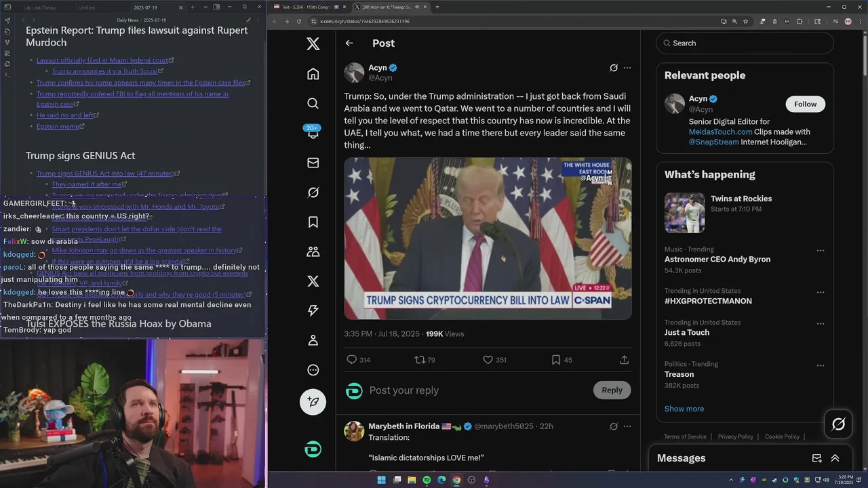Image resolution: width=868 pixels, height=488 pixels.
Task: Open Obsidian tab list dropdown arrow
Action: (205, 7)
